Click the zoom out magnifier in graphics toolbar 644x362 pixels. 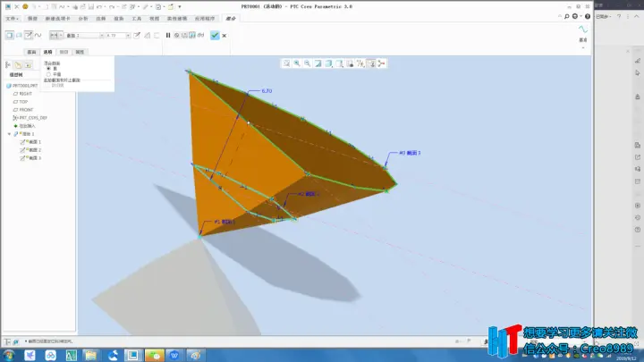(x=307, y=63)
